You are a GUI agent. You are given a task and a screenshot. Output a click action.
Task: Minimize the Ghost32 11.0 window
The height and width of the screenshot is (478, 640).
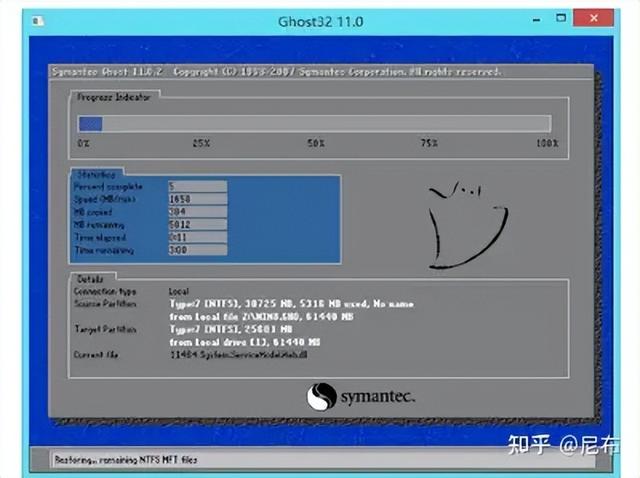[537, 20]
